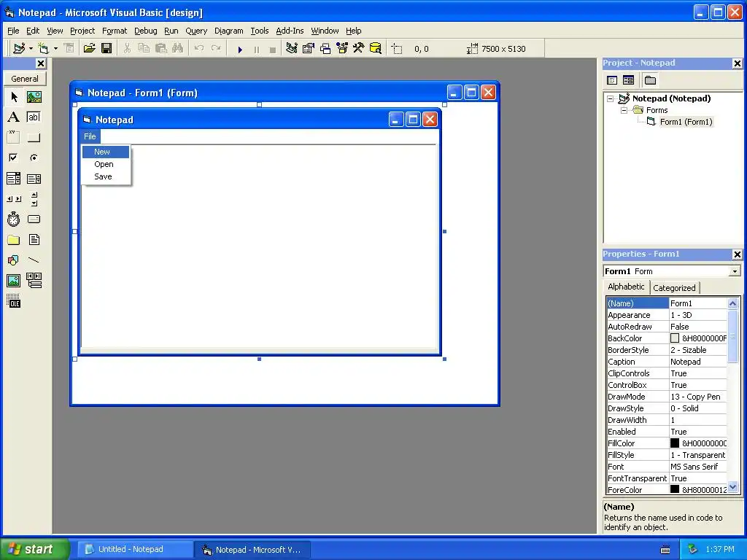The width and height of the screenshot is (747, 560).
Task: Select the Data control tool
Action: (34, 281)
